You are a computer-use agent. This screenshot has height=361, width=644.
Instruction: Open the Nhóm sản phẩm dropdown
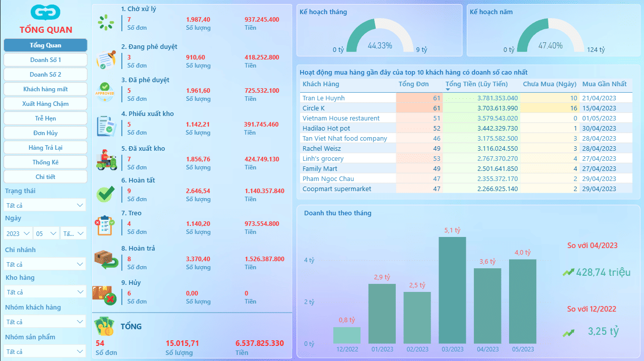tap(45, 351)
